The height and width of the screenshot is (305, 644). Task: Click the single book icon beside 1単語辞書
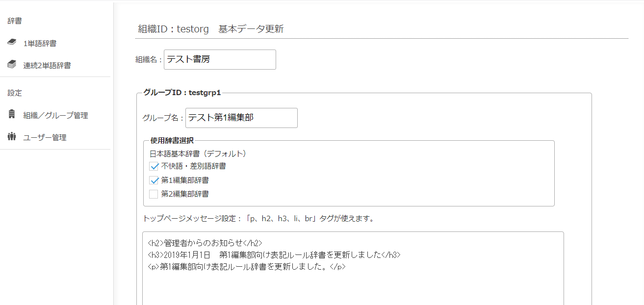pyautogui.click(x=12, y=43)
